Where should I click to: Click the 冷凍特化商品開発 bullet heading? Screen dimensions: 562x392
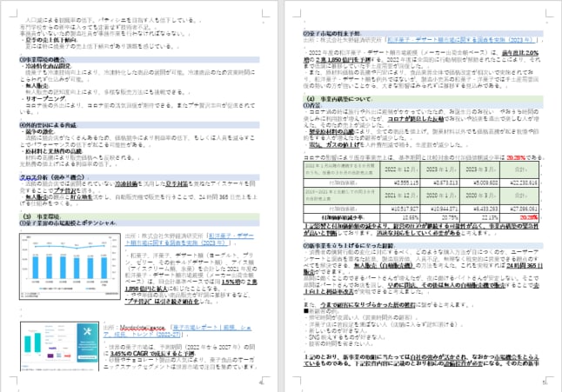[49, 66]
